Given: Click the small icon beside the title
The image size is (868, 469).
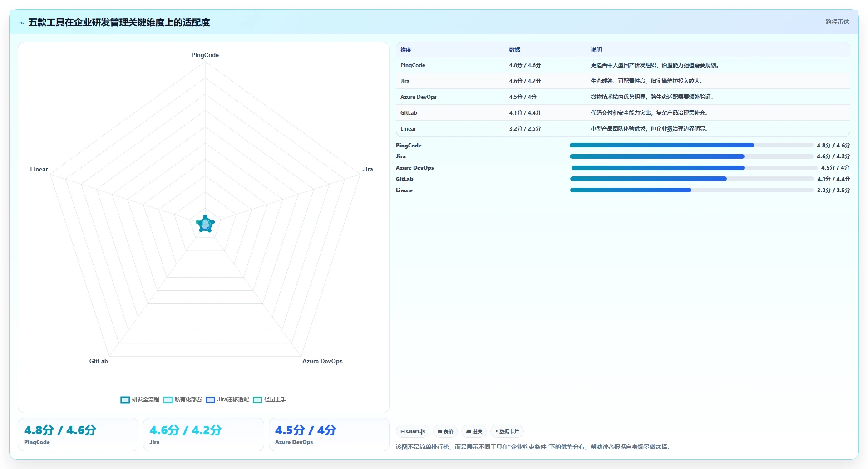Looking at the screenshot, I should [21, 23].
